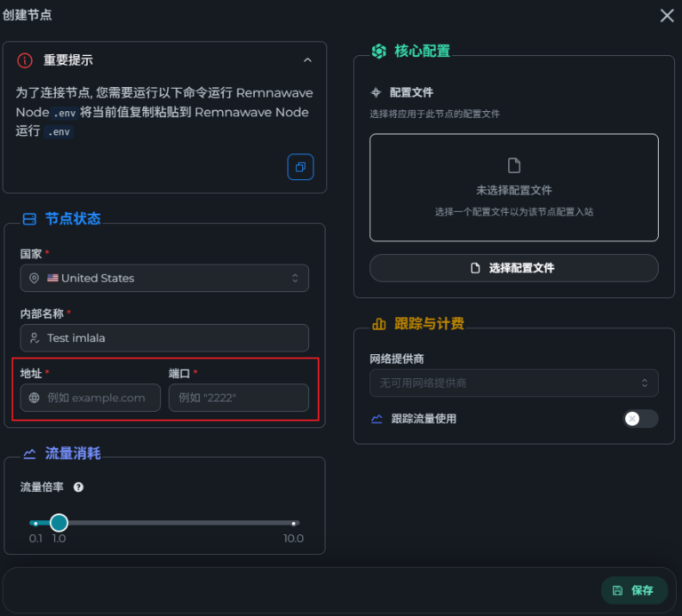The width and height of the screenshot is (682, 616).
Task: Click the traffic multiplier slider handle
Action: [x=59, y=523]
